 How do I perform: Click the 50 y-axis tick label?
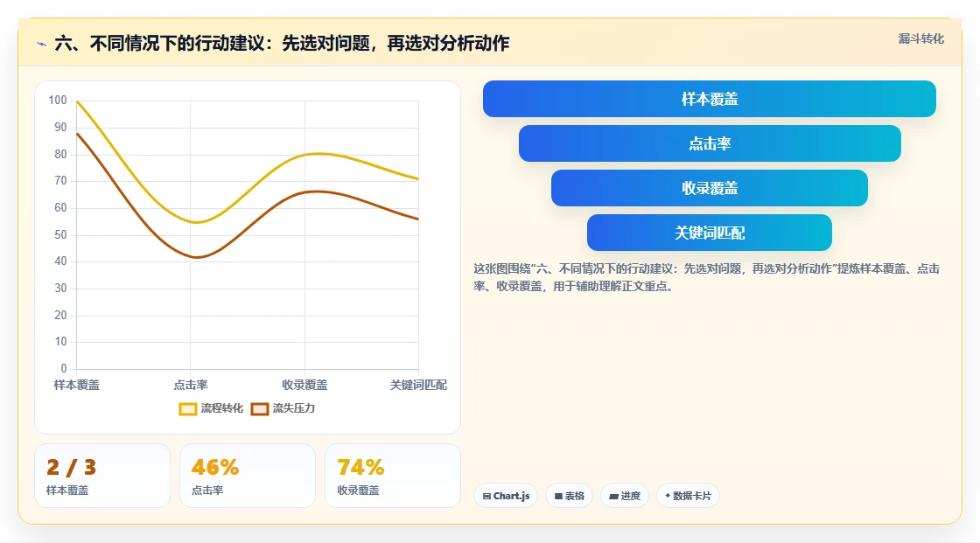point(60,235)
